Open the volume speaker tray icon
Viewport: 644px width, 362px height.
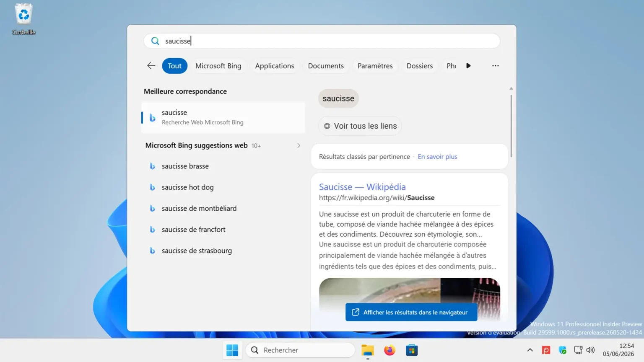590,350
